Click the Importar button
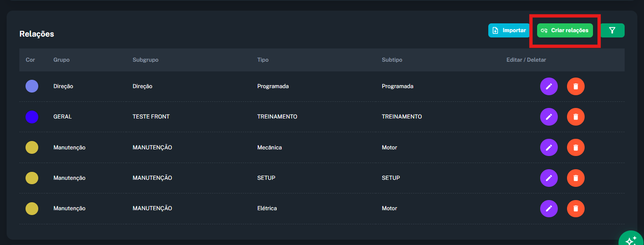This screenshot has width=644, height=245. (x=509, y=30)
